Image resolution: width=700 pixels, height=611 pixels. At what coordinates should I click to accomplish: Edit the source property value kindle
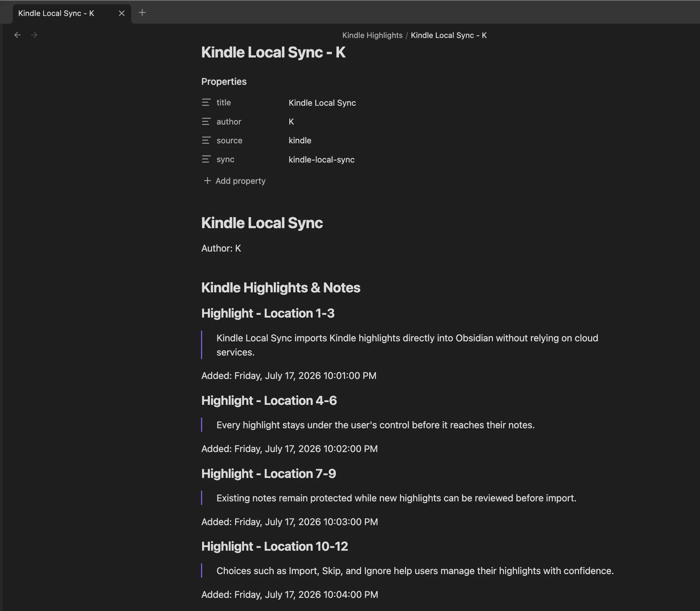coord(300,141)
